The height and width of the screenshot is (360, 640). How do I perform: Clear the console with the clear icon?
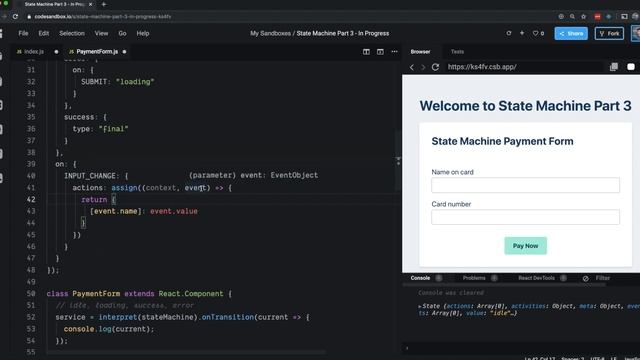(586, 278)
